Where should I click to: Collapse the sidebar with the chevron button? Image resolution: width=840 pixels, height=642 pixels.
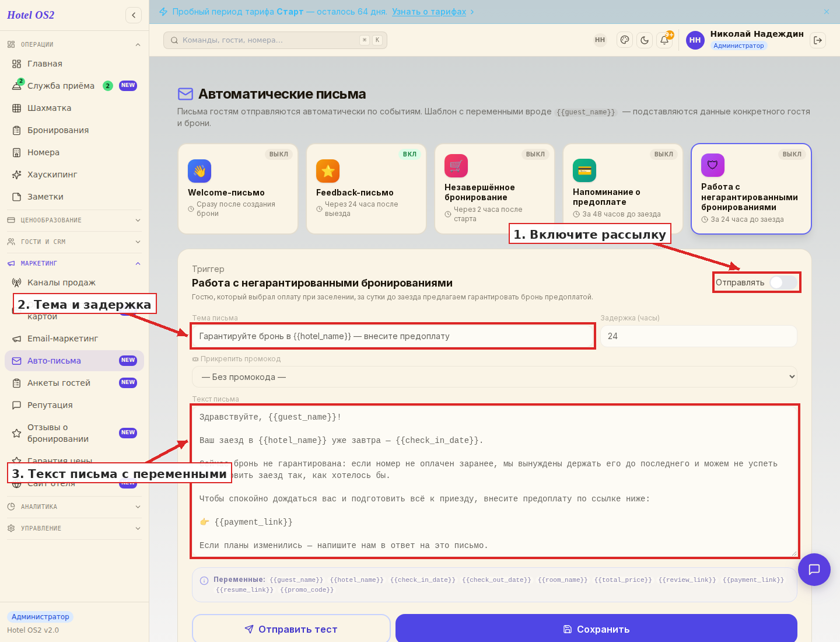(x=134, y=15)
